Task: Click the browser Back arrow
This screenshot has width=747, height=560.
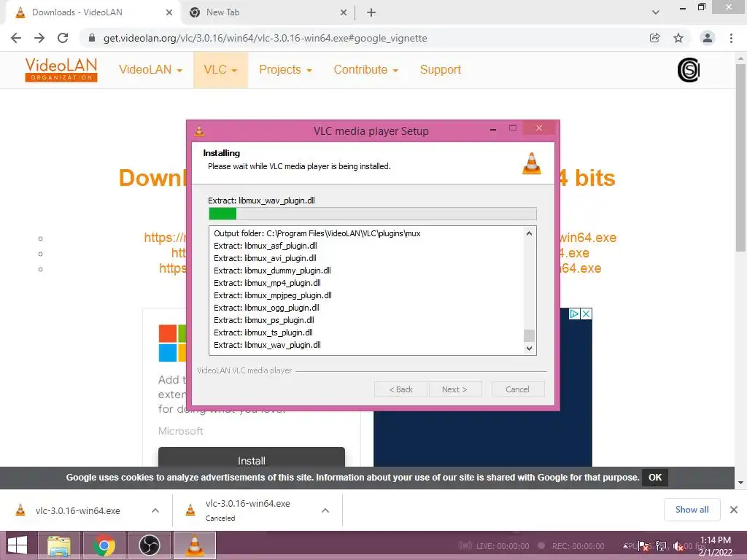Action: (x=16, y=38)
